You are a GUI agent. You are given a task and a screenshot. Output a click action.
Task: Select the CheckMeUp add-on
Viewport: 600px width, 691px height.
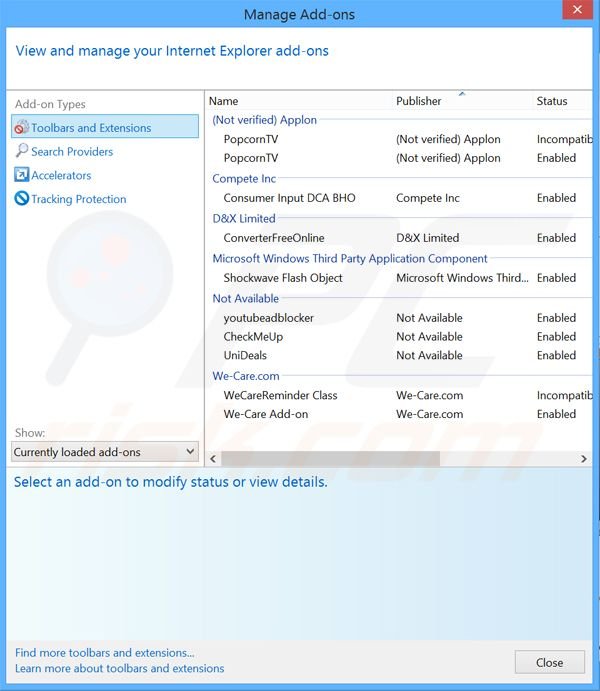[x=399, y=337]
